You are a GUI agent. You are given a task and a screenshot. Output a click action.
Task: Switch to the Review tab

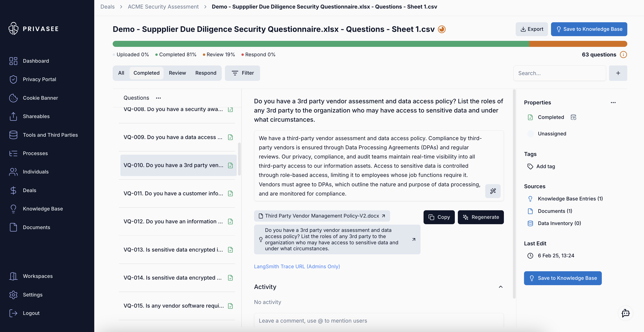(177, 73)
